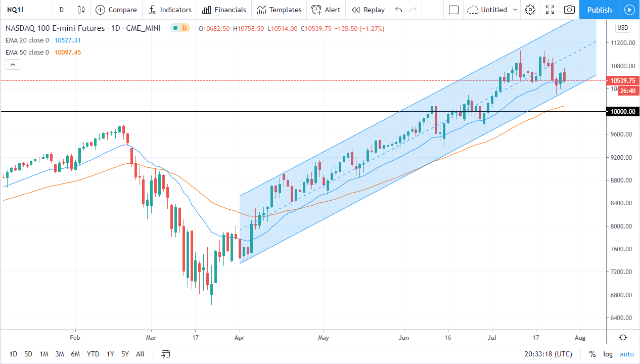The width and height of the screenshot is (640, 364).
Task: Click the Replay button
Action: [x=368, y=10]
